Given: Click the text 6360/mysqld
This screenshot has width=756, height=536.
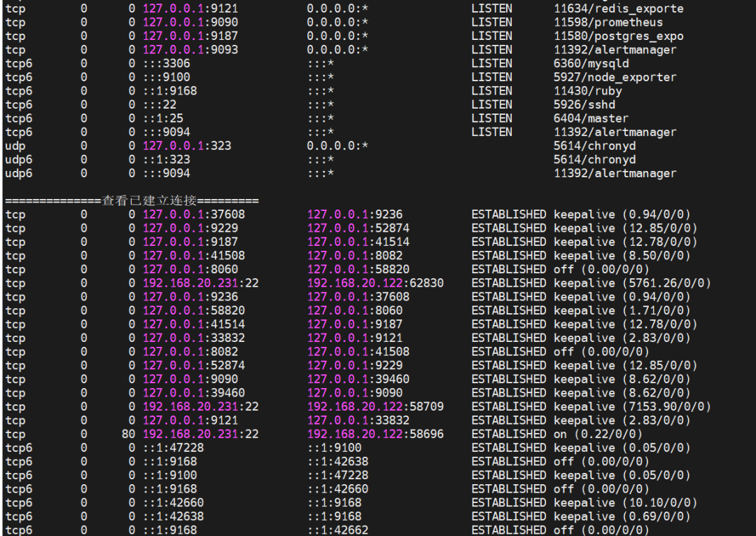Looking at the screenshot, I should pyautogui.click(x=591, y=64).
